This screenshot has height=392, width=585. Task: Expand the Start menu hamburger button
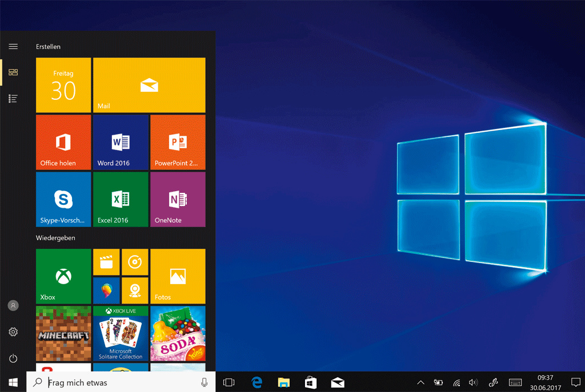coord(13,46)
